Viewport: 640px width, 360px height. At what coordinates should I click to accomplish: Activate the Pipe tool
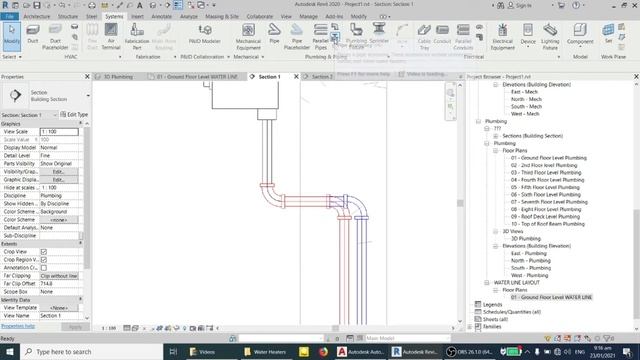tap(274, 34)
